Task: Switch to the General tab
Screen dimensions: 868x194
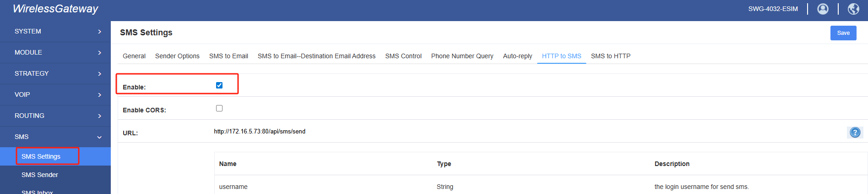Action: (134, 56)
